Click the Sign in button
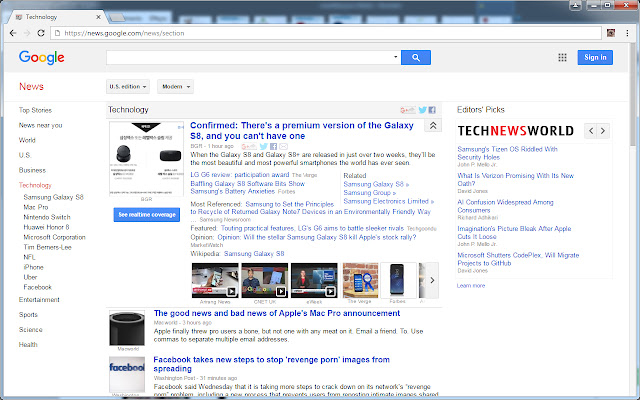The height and width of the screenshot is (400, 640). click(595, 57)
